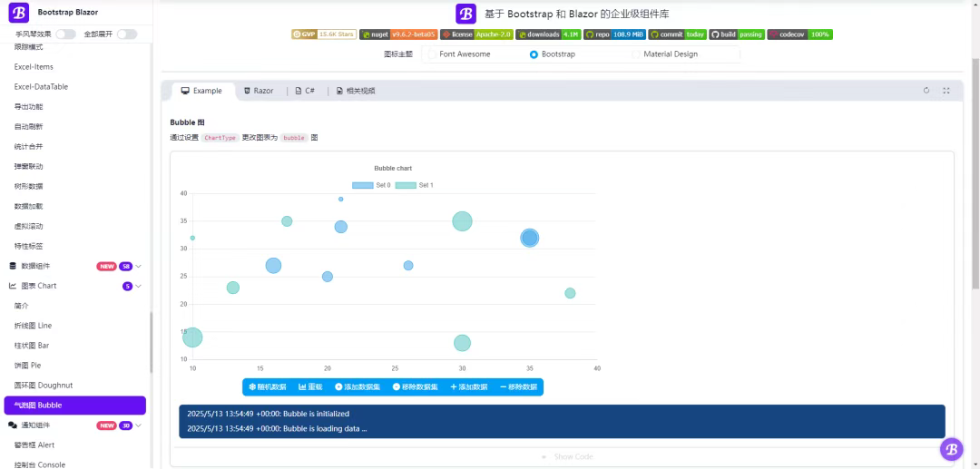Click the chat bubbles icon beside 通知组件
Screen dimensions: 980x469
click(x=13, y=425)
